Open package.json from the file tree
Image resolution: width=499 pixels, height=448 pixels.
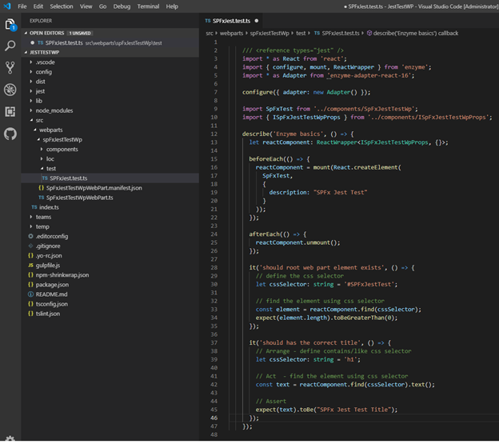[52, 284]
